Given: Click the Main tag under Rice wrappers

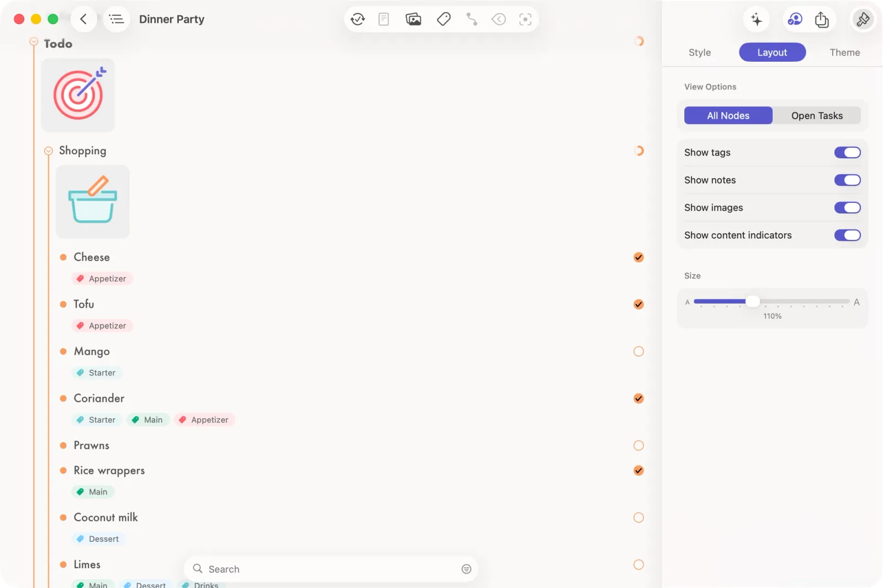Looking at the screenshot, I should coord(93,492).
